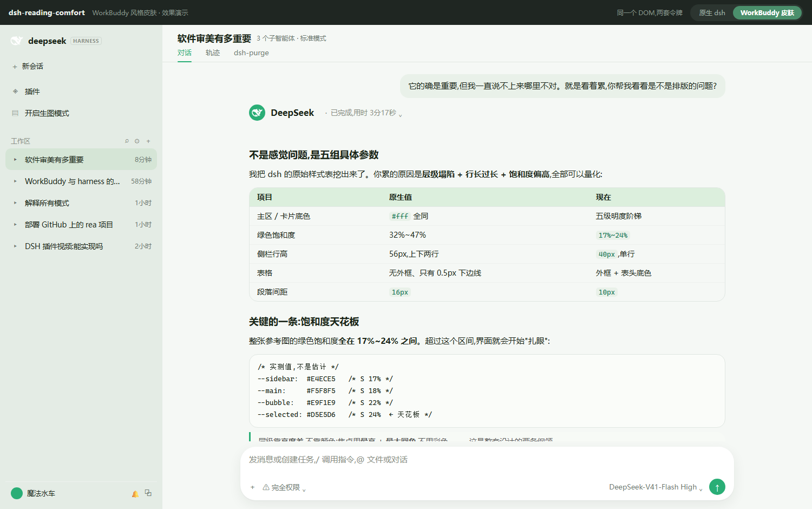Click the user message bubble at top
The height and width of the screenshot is (509, 812).
562,86
